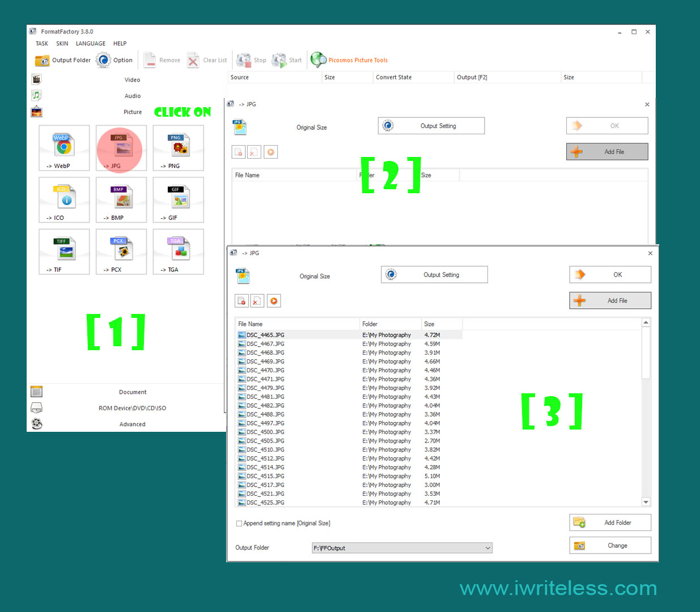Click clear-list icon in lower JPG dialog
Screen dimensions: 700x612
257,301
